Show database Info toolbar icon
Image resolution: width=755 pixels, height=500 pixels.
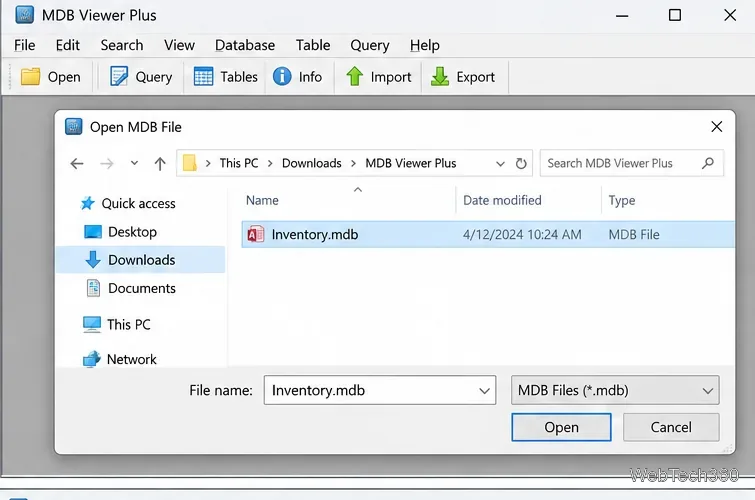pyautogui.click(x=282, y=76)
